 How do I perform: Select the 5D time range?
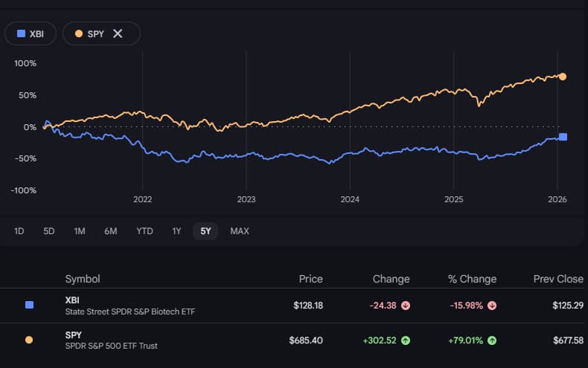click(49, 231)
